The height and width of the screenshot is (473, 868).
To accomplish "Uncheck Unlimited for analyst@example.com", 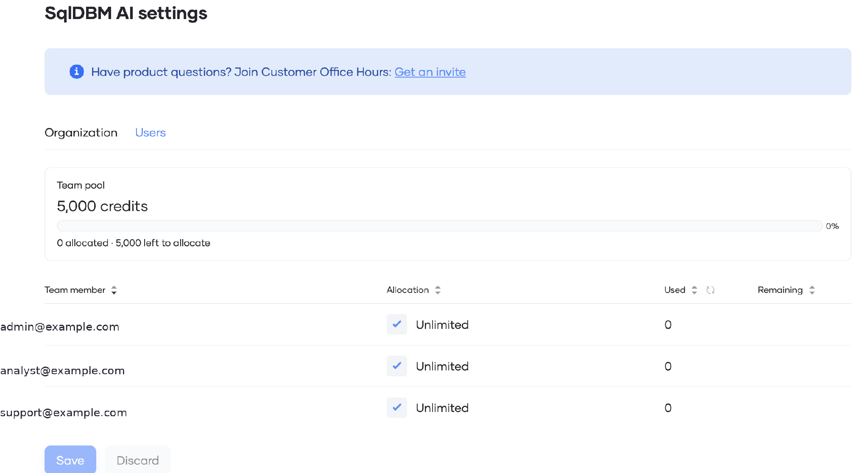I will pos(397,366).
